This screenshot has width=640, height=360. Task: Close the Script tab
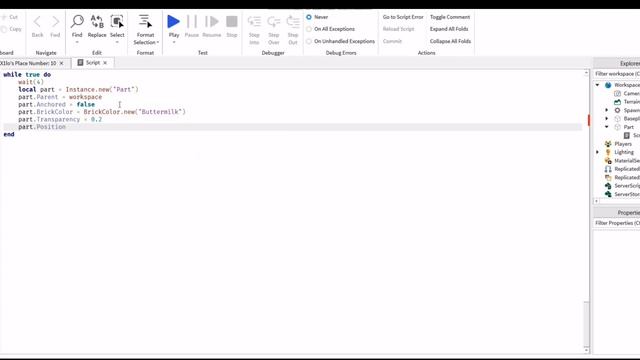click(x=105, y=63)
